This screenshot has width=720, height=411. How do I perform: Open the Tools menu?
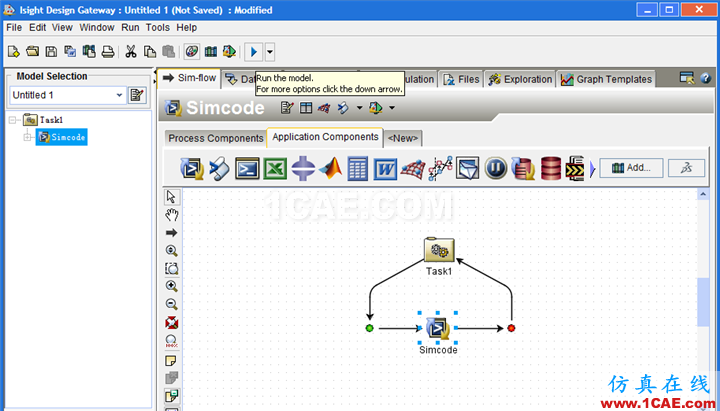[158, 28]
